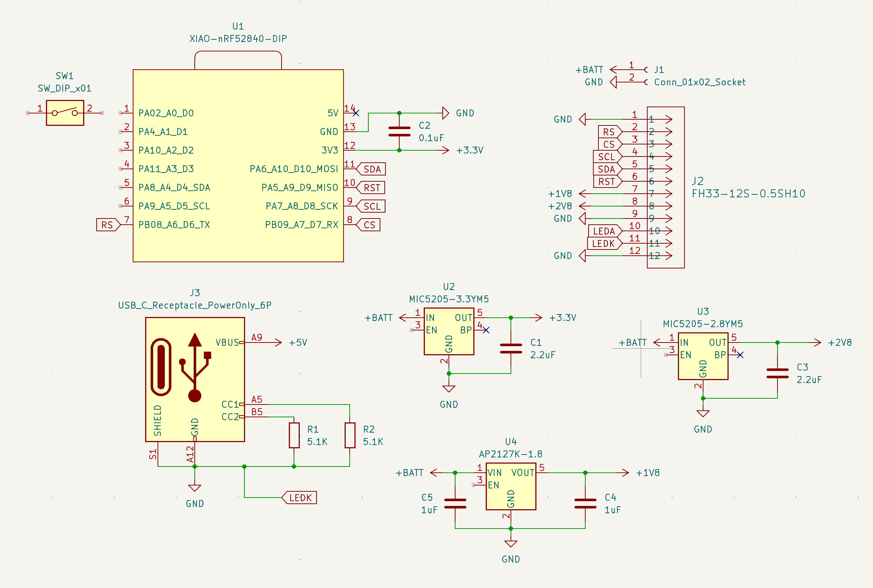
Task: Click the XIAO-nRF52840-DIP value text
Action: coord(238,39)
